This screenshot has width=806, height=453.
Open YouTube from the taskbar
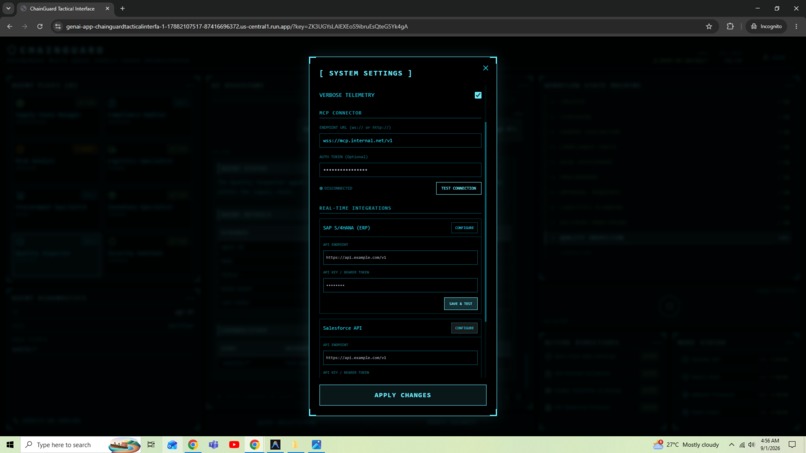pyautogui.click(x=234, y=444)
